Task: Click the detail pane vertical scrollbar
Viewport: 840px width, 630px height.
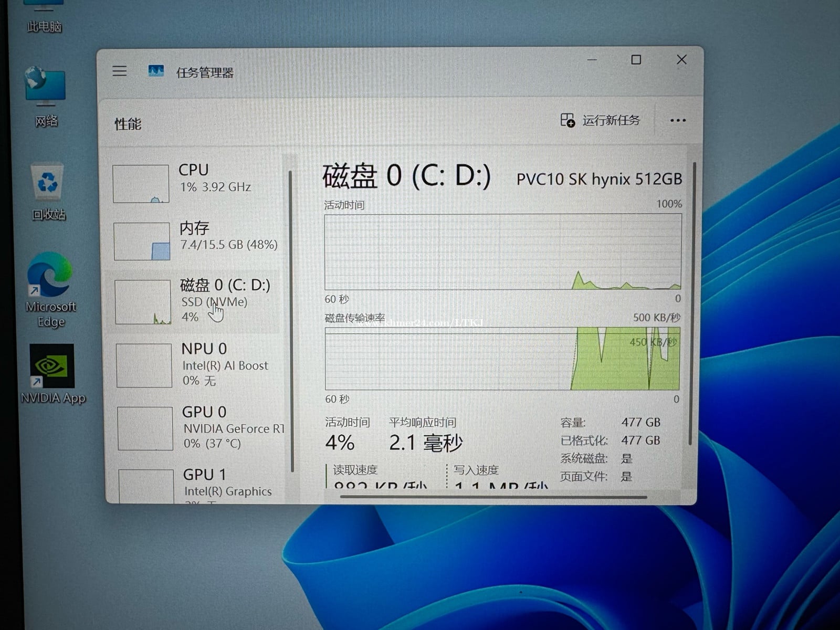Action: pos(694,303)
